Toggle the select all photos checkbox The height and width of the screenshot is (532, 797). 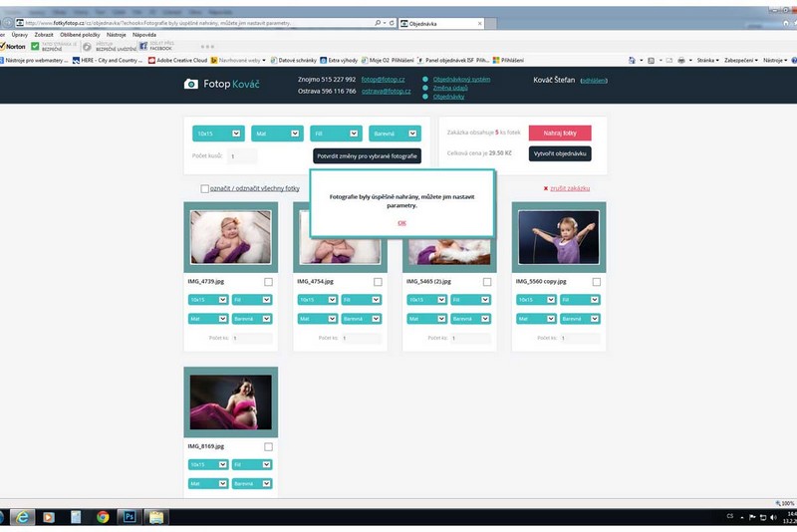tap(204, 188)
